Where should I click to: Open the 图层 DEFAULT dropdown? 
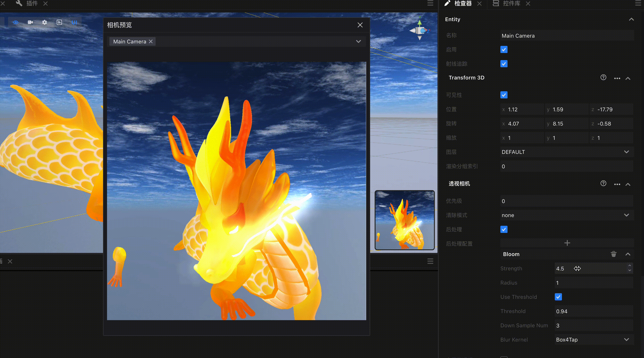(x=566, y=152)
